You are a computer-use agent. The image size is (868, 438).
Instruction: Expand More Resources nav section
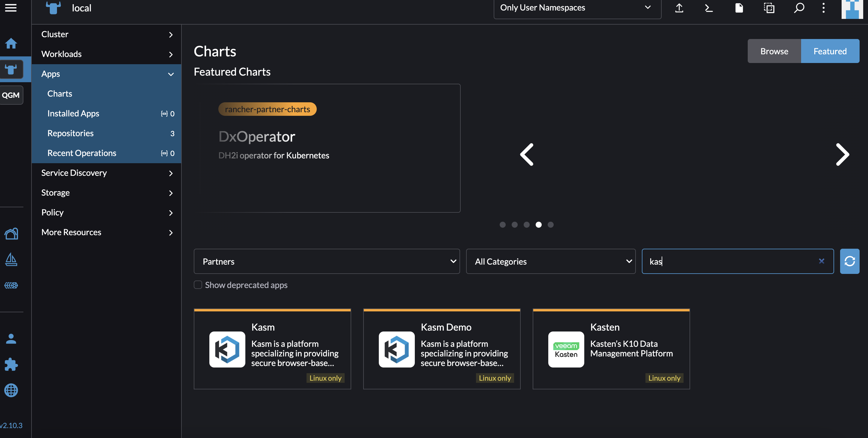(106, 232)
